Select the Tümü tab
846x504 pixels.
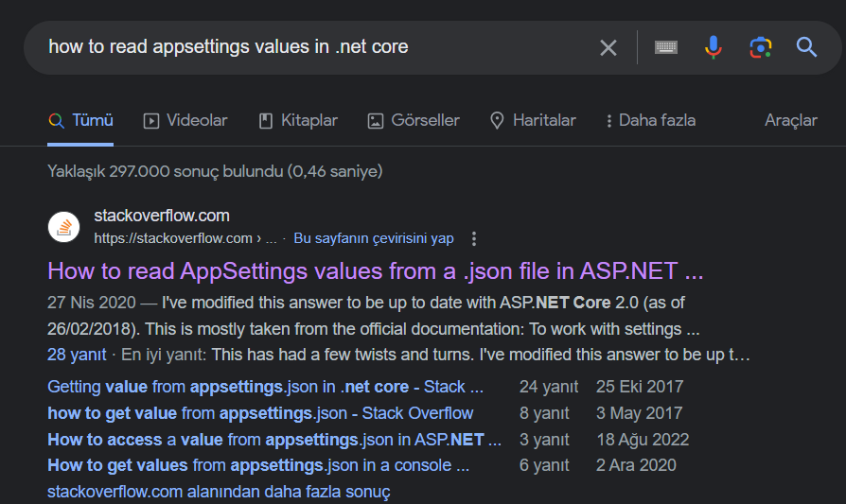pos(80,120)
